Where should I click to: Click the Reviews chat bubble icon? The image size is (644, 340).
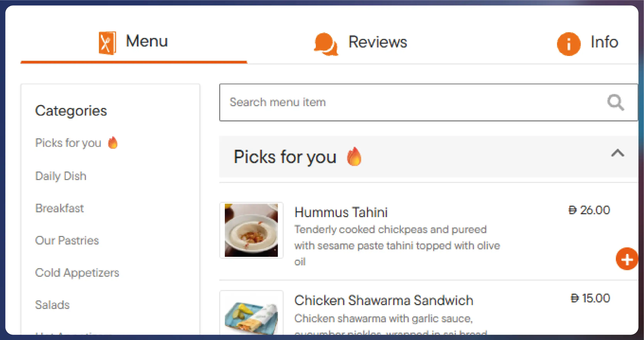click(x=325, y=44)
